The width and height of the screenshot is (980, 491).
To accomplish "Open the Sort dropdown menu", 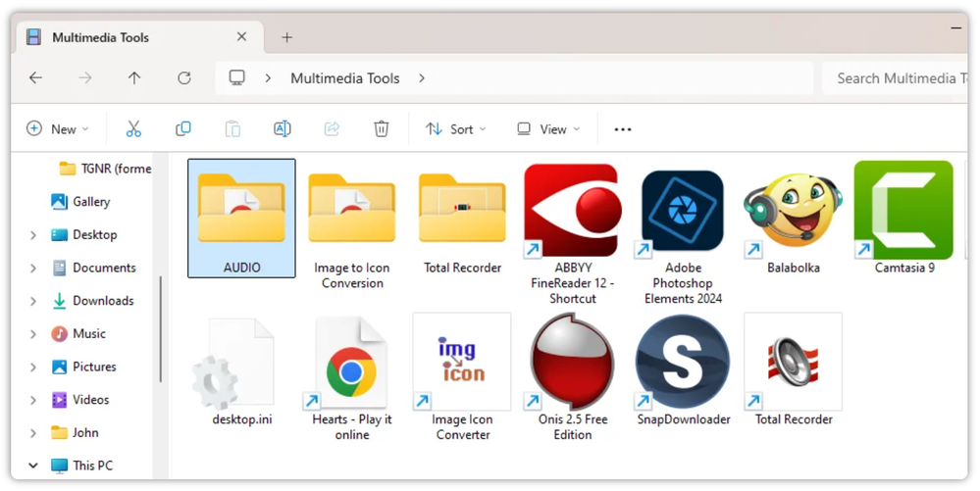I will click(x=455, y=129).
